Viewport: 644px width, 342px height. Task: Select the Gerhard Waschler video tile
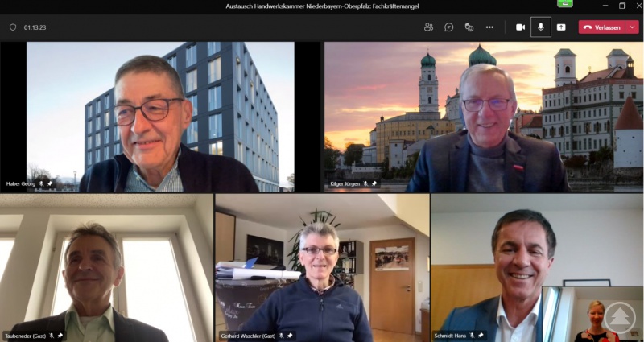pyautogui.click(x=321, y=266)
